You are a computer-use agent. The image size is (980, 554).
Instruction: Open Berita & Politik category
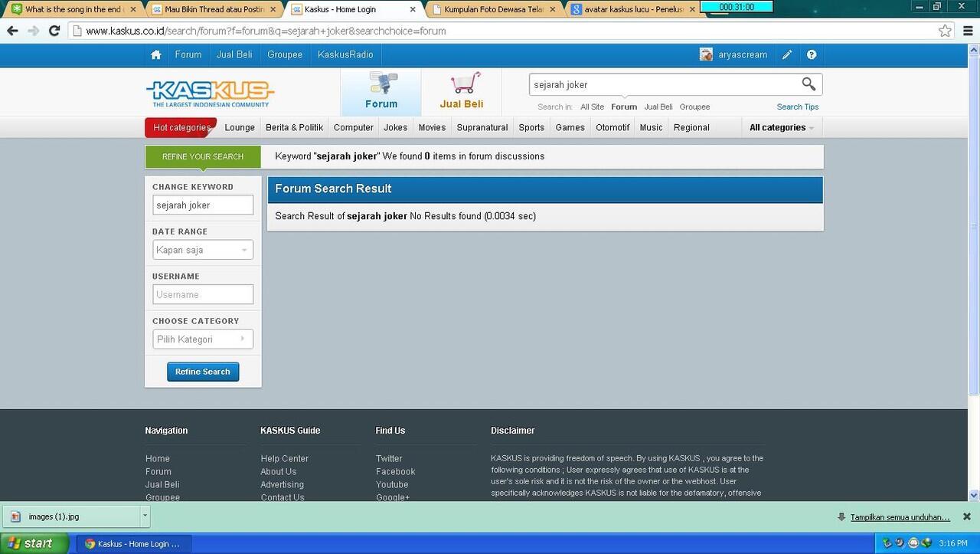point(295,128)
